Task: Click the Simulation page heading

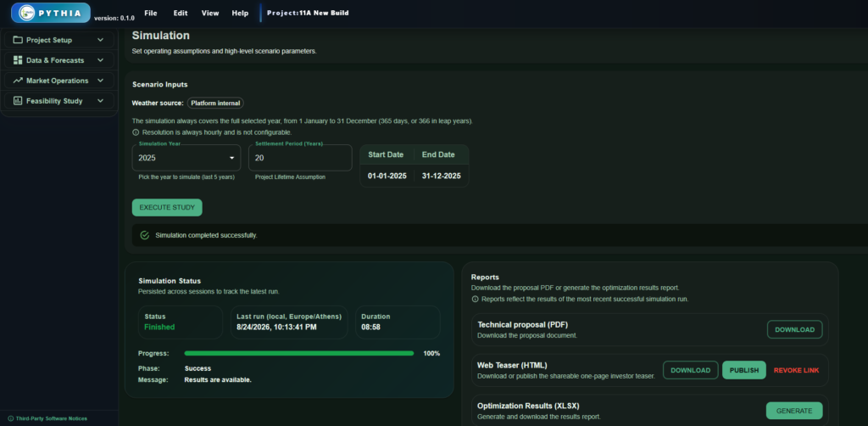Action: [x=160, y=36]
